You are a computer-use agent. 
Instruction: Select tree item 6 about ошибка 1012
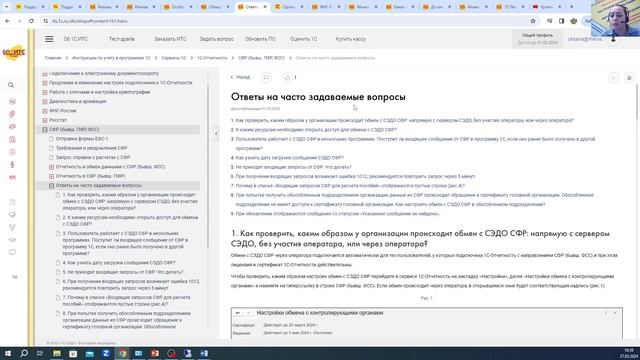pos(131,285)
